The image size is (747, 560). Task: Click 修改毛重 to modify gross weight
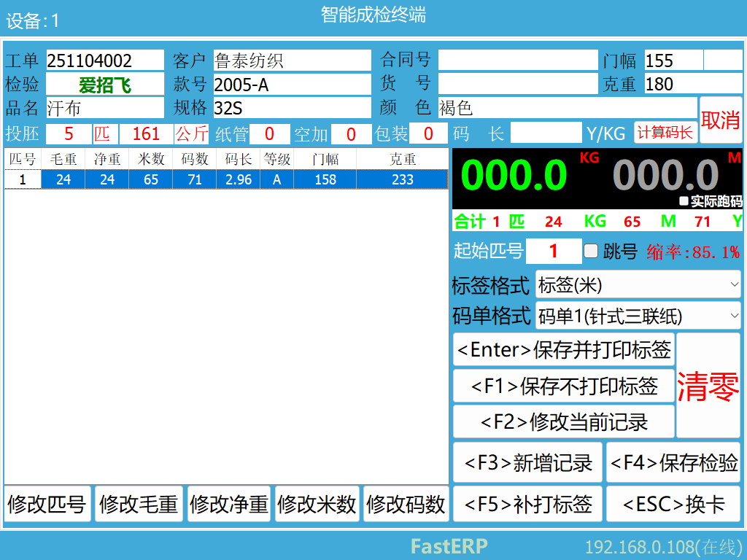(x=139, y=503)
